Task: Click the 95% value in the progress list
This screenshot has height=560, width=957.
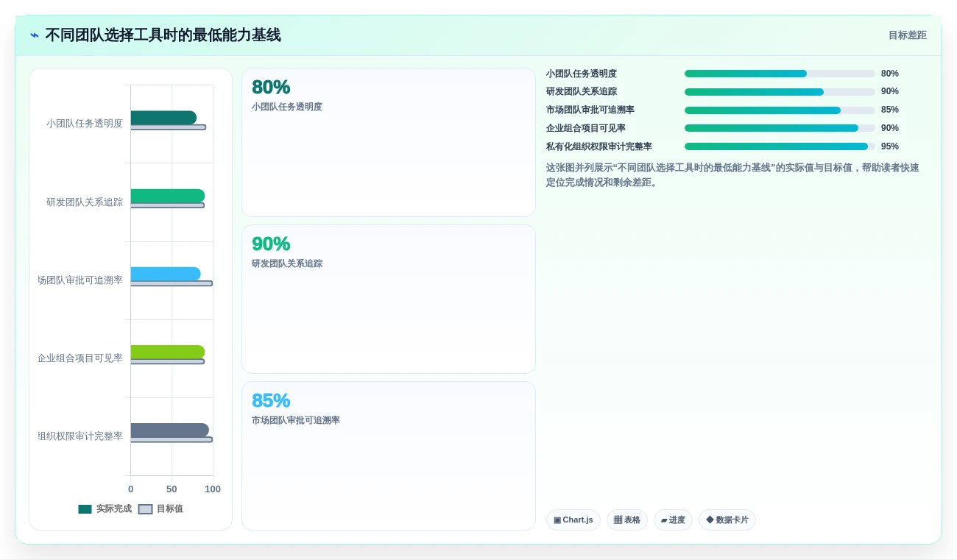Action: click(x=890, y=146)
